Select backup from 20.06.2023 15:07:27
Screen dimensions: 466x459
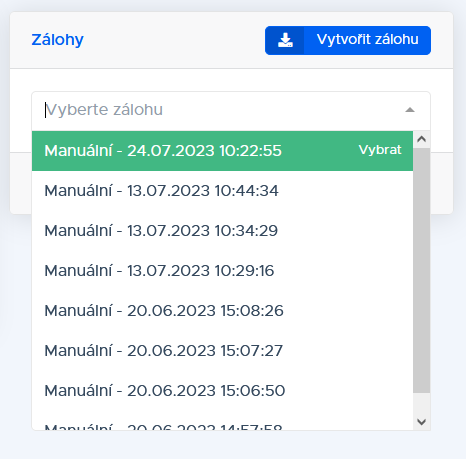tap(222, 351)
